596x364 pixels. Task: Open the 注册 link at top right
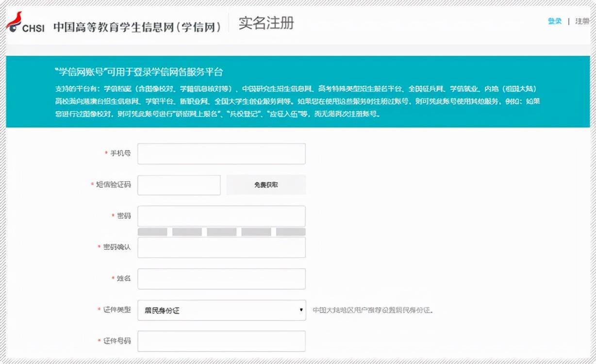pyautogui.click(x=581, y=21)
